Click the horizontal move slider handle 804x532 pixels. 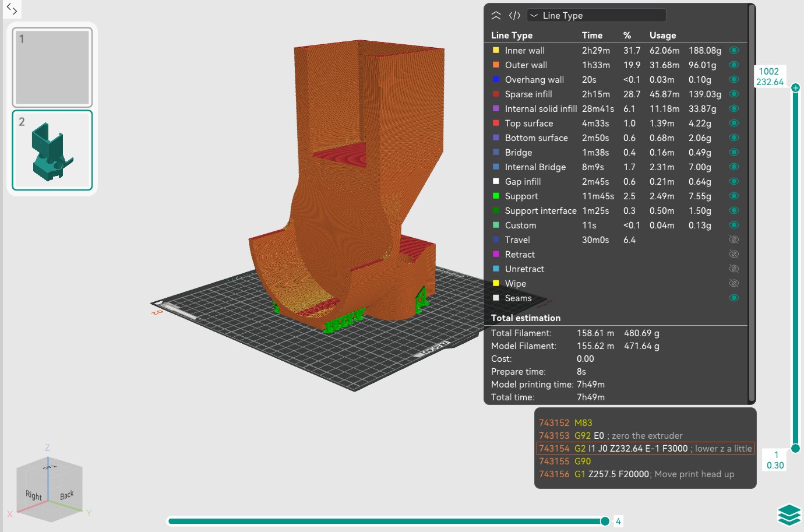pos(605,521)
